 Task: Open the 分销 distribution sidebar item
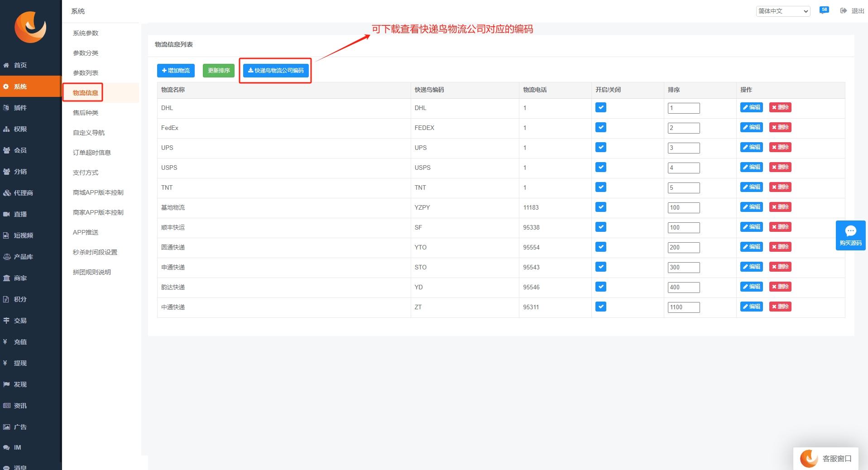pyautogui.click(x=30, y=172)
